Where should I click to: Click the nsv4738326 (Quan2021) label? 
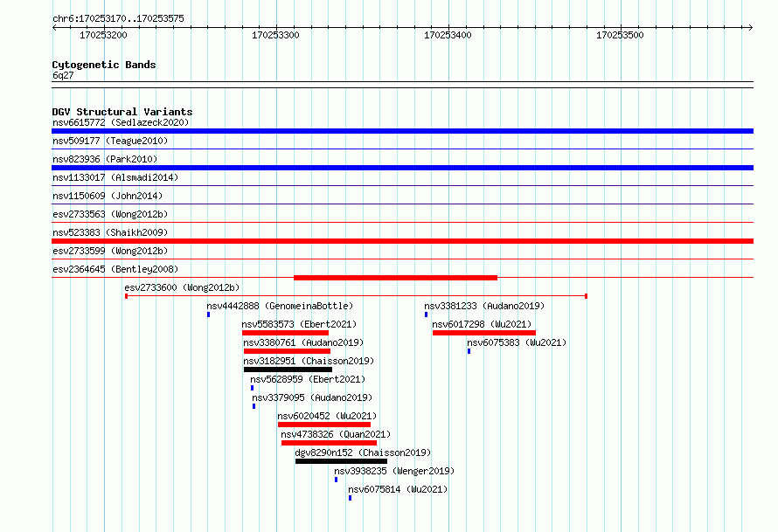pos(336,434)
